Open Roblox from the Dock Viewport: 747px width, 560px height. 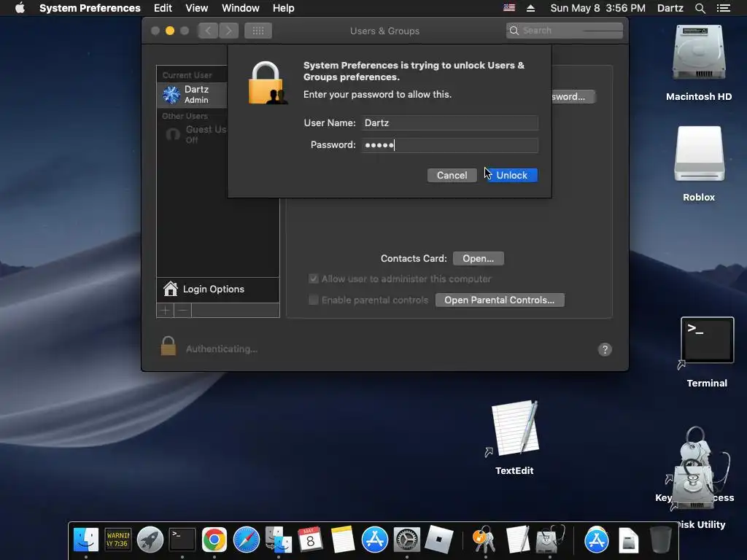click(438, 540)
